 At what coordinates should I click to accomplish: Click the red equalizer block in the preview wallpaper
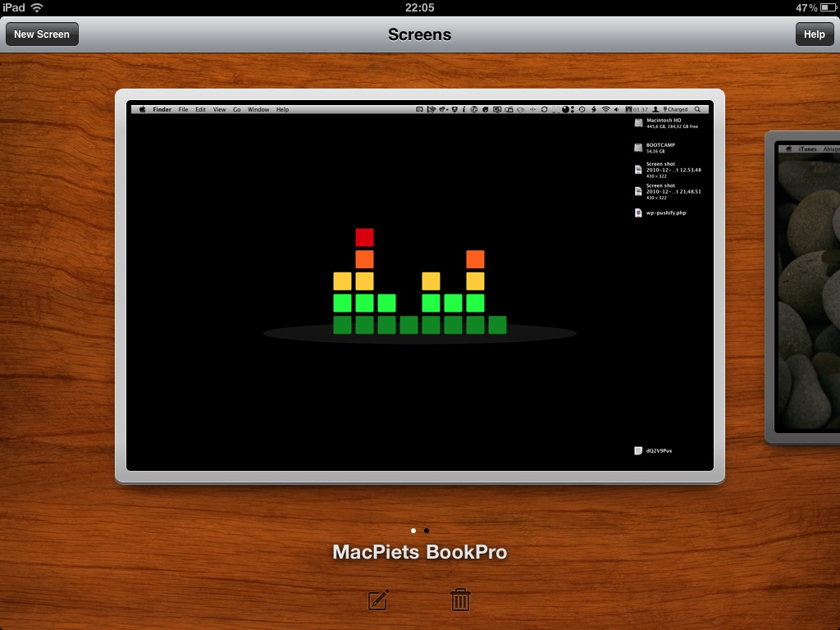tap(365, 237)
